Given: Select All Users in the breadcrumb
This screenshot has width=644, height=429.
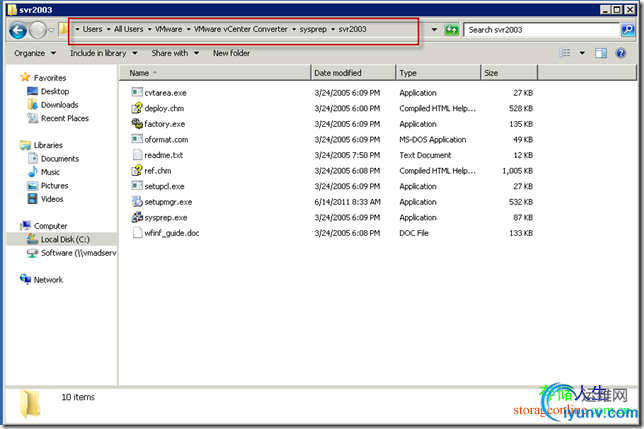Looking at the screenshot, I should coord(129,29).
